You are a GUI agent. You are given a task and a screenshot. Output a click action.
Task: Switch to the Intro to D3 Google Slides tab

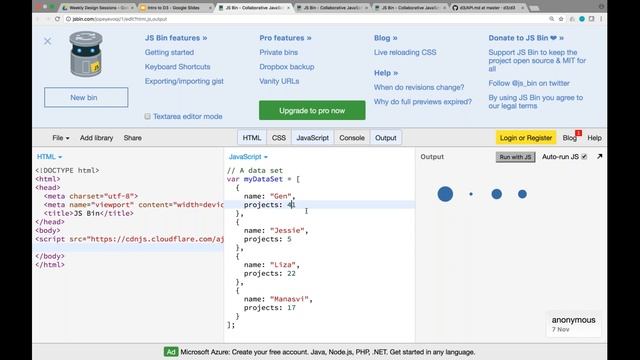[176, 8]
